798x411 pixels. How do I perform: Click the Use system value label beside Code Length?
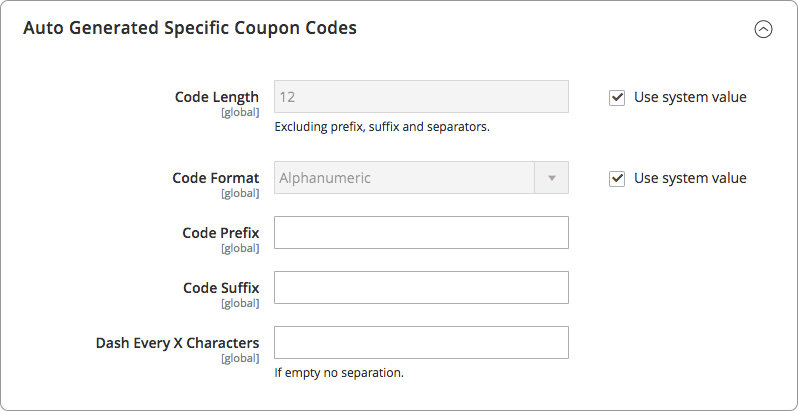(x=690, y=97)
